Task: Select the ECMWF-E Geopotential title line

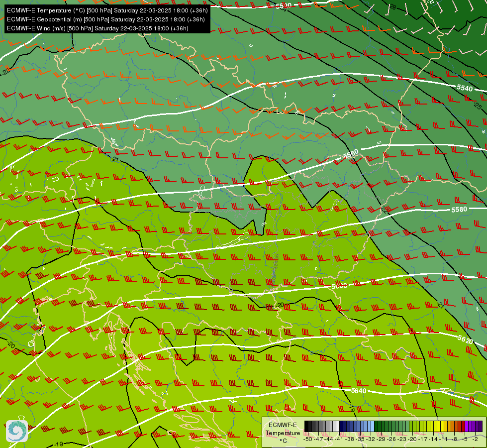Action: pos(105,19)
